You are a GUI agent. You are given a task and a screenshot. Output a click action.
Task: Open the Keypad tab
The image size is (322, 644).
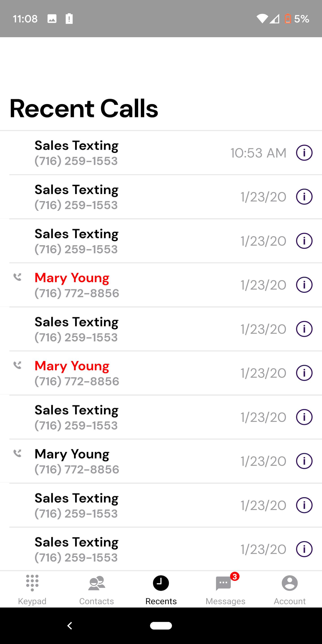[32, 589]
